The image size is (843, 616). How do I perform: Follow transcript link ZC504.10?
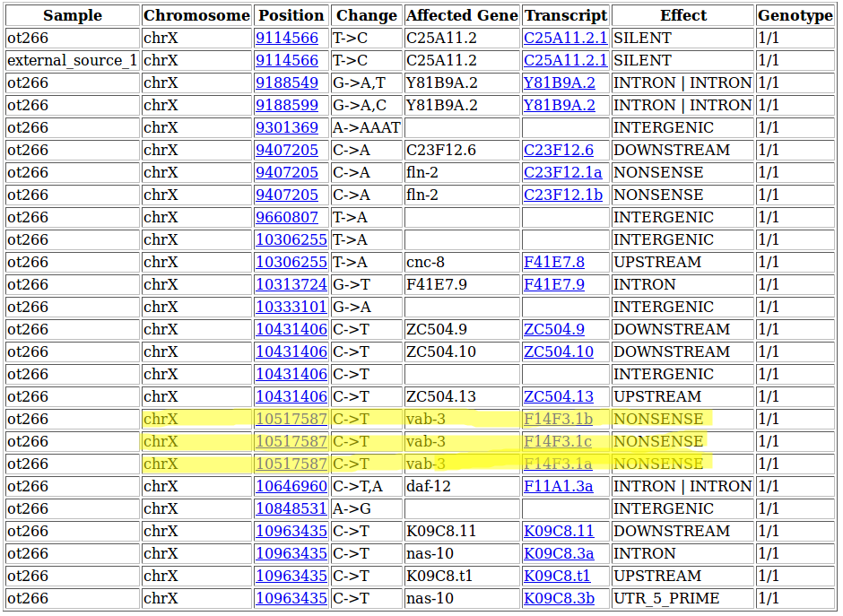coord(558,352)
